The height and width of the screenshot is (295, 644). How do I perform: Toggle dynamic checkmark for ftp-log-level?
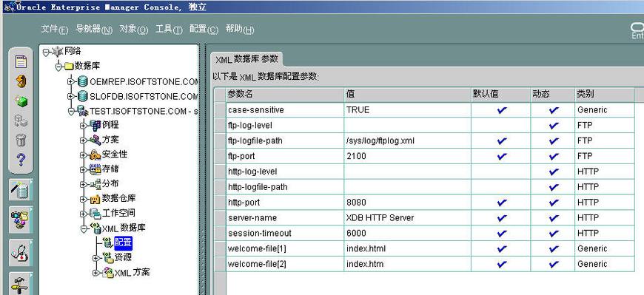click(554, 126)
